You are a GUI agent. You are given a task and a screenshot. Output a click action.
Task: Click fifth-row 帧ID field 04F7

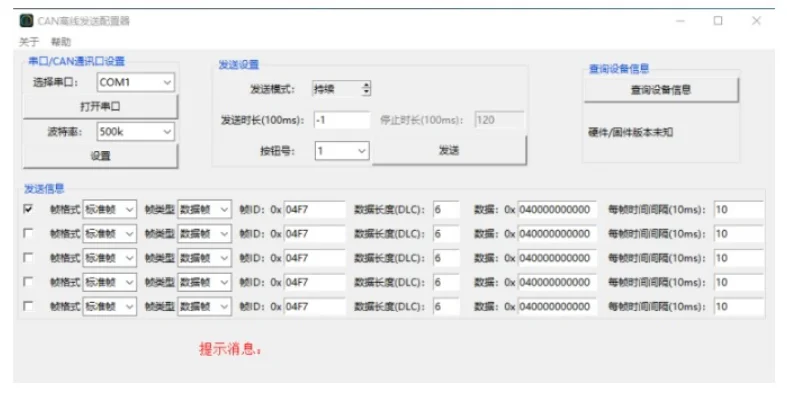click(315, 306)
